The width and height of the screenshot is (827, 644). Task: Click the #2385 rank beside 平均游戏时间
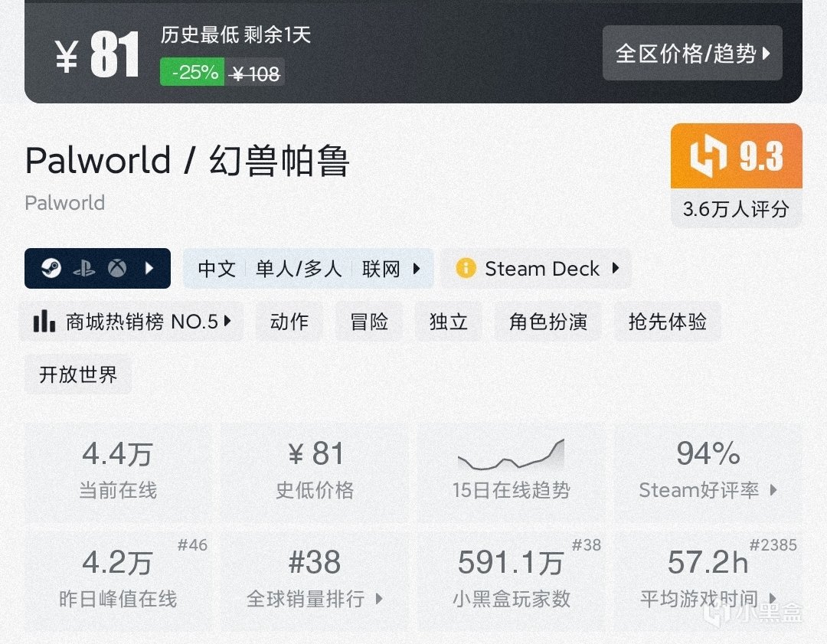tap(773, 545)
